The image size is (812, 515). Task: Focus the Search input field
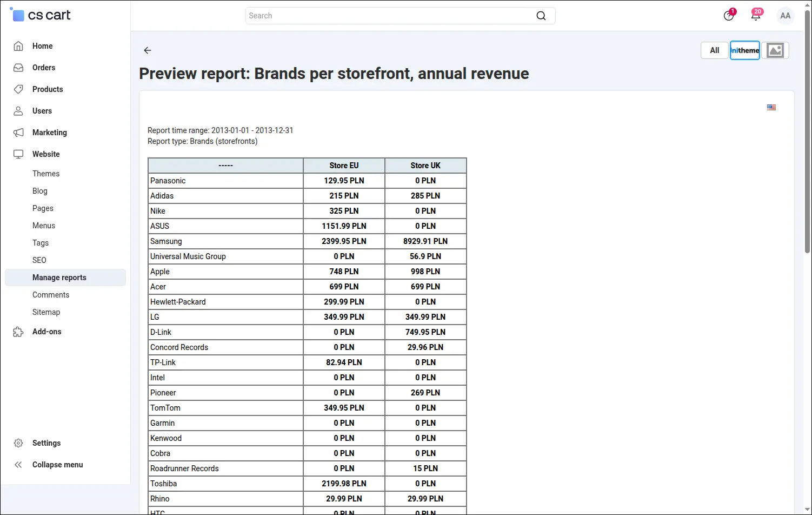pyautogui.click(x=401, y=16)
